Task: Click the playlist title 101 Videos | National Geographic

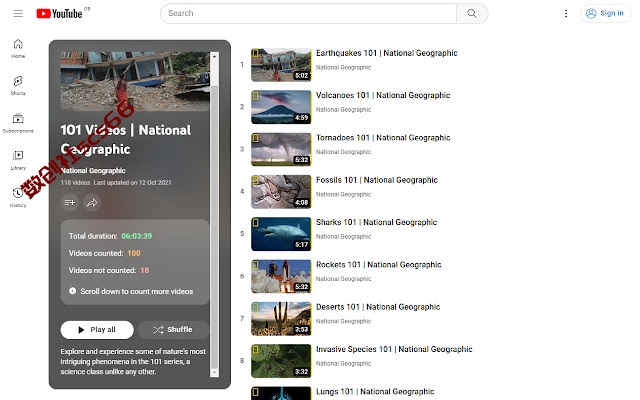Action: 126,140
